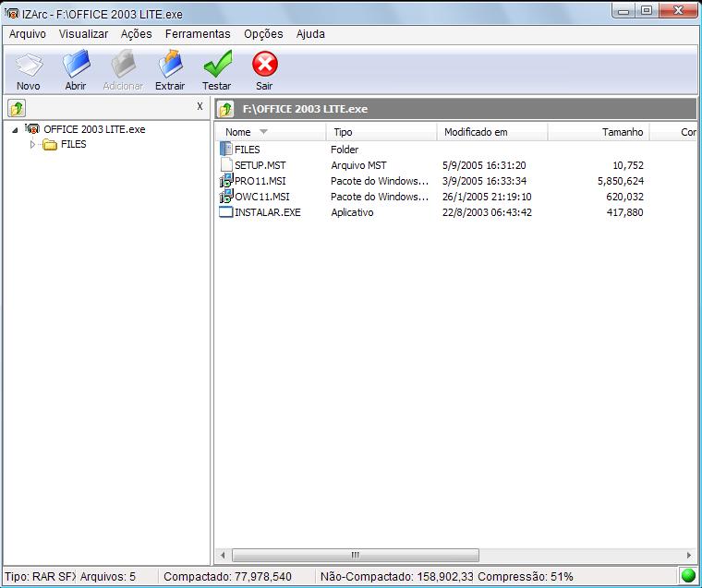Toggle sort arrow on Nome column
The width and height of the screenshot is (702, 588).
point(263,132)
